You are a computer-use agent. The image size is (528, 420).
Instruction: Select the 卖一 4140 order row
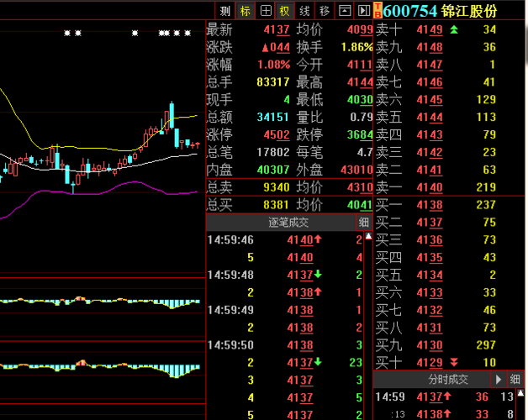coord(450,187)
